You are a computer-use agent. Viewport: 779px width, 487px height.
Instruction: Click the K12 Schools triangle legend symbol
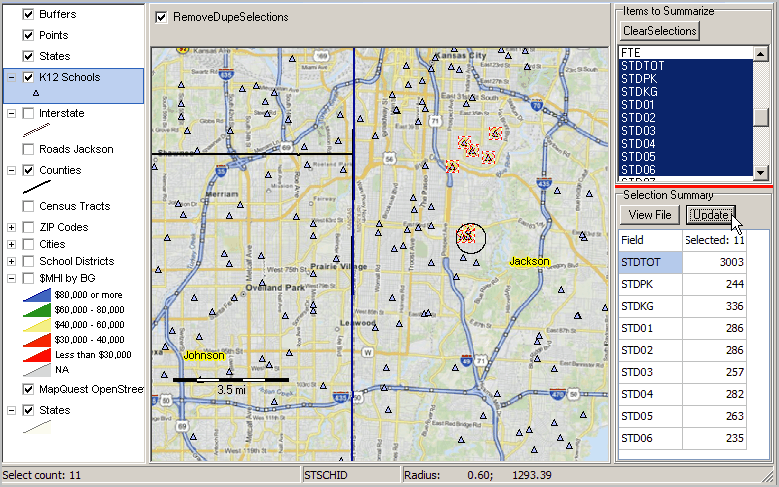36,93
